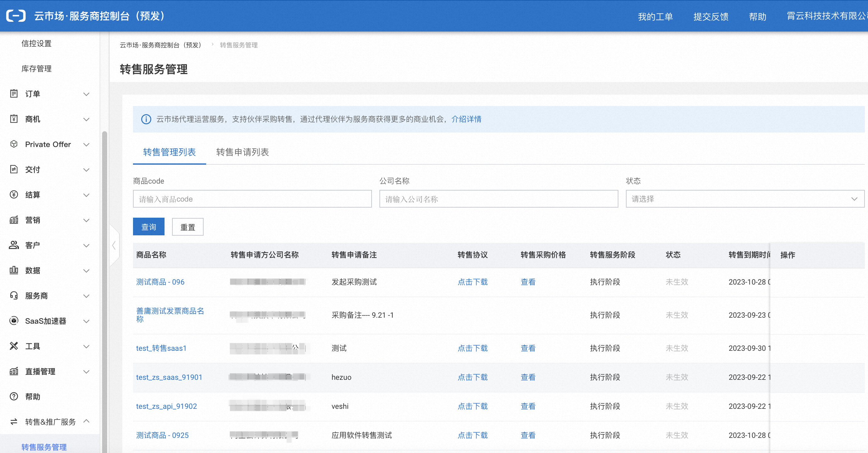
Task: Open 提交反馈 in the top bar
Action: [x=711, y=16]
